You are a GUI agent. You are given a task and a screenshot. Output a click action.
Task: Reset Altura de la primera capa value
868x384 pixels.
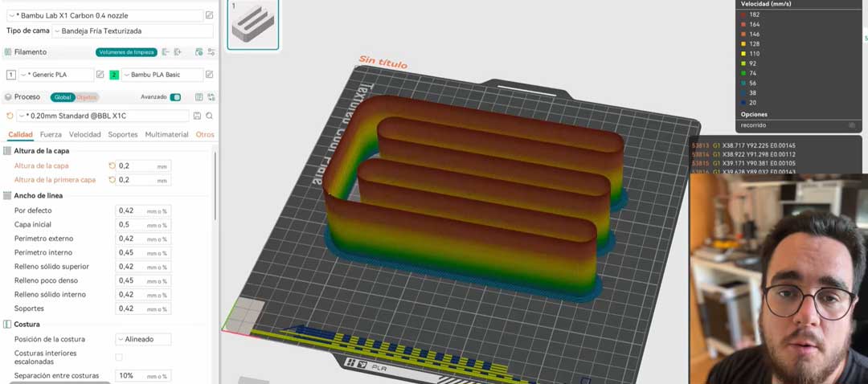[x=113, y=180]
